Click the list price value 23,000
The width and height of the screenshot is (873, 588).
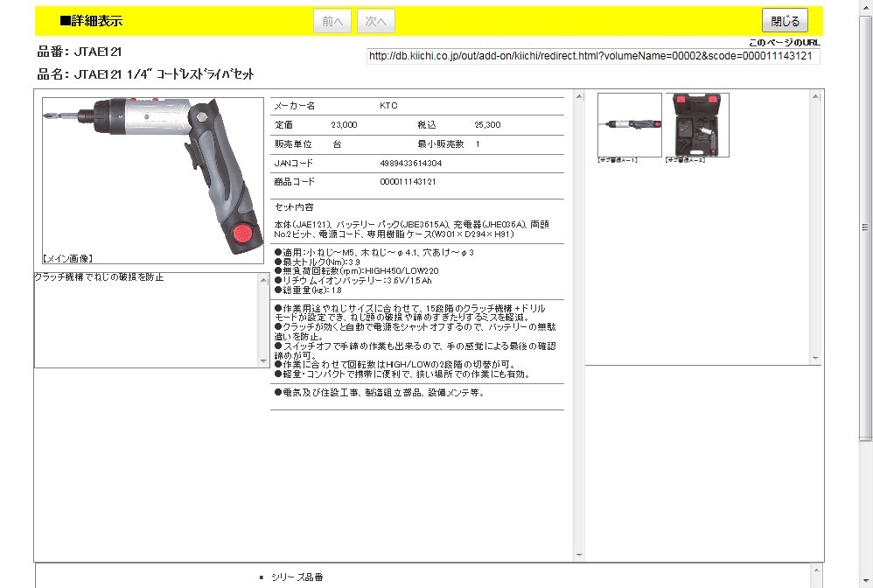pyautogui.click(x=344, y=125)
